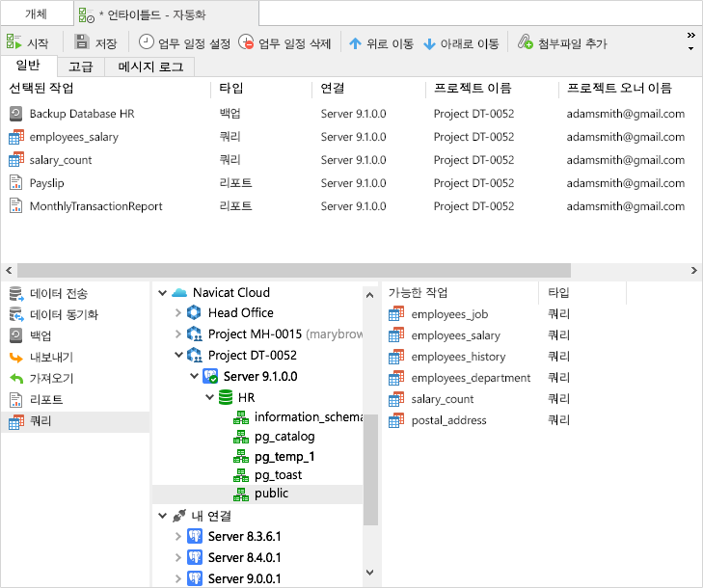Select 백업 job type in sidebar
Viewport: 703px width, 588px height.
[x=41, y=336]
